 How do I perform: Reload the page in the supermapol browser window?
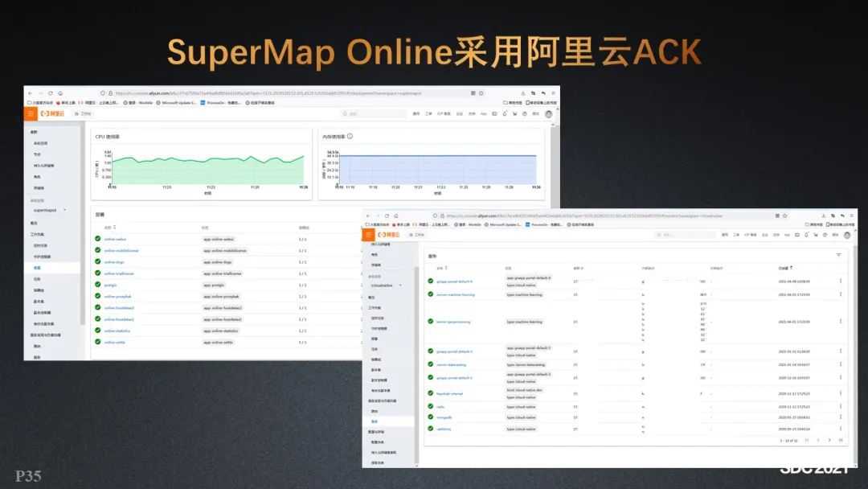[x=51, y=93]
